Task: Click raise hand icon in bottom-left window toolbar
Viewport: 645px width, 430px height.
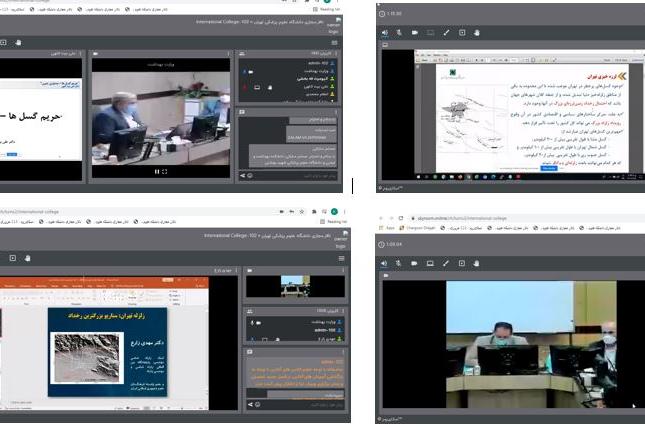Action: pyautogui.click(x=28, y=257)
